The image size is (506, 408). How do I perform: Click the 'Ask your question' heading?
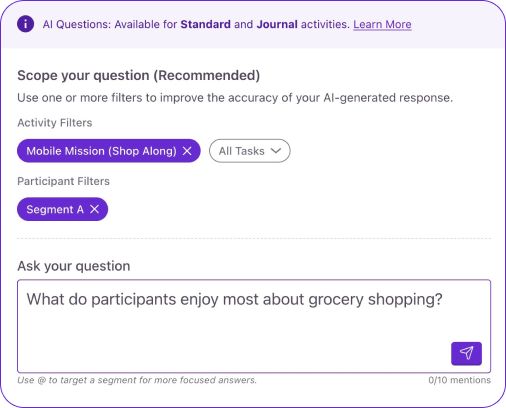74,266
